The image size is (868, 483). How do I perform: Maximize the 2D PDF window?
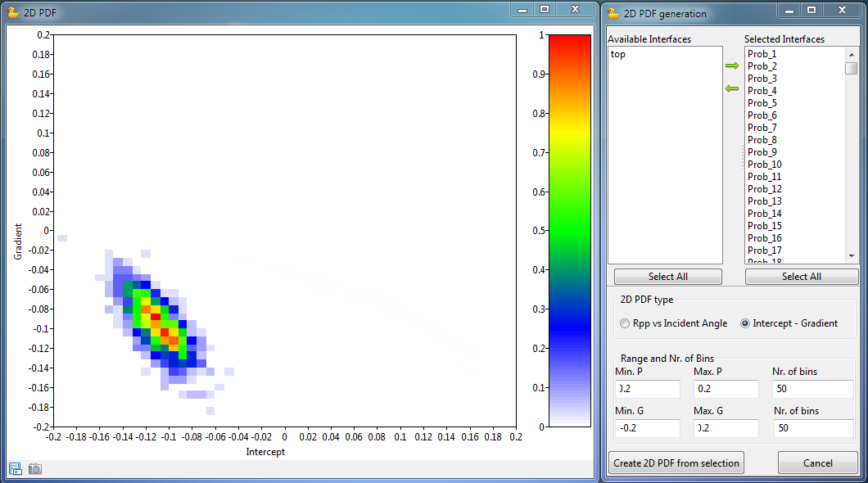[545, 9]
